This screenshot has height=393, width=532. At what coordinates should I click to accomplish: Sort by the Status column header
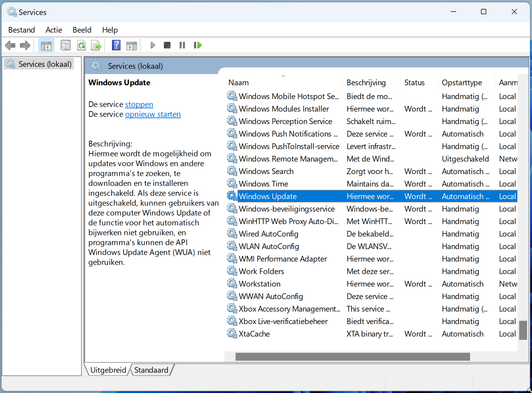point(419,83)
